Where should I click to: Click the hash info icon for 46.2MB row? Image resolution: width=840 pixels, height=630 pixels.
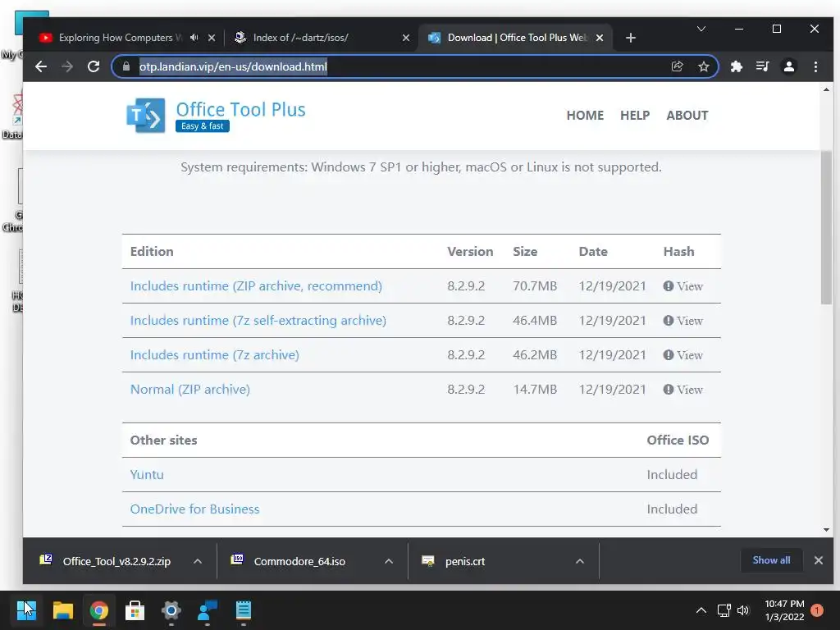click(668, 354)
